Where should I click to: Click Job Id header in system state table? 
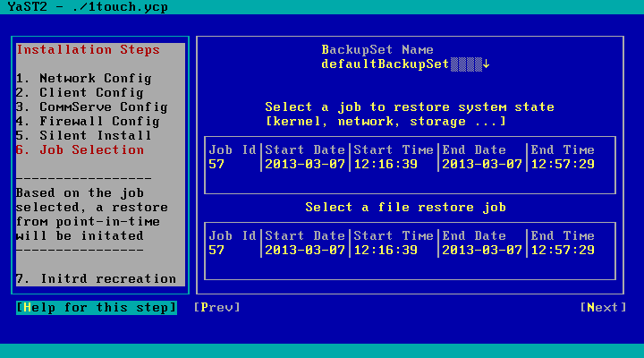(x=233, y=149)
